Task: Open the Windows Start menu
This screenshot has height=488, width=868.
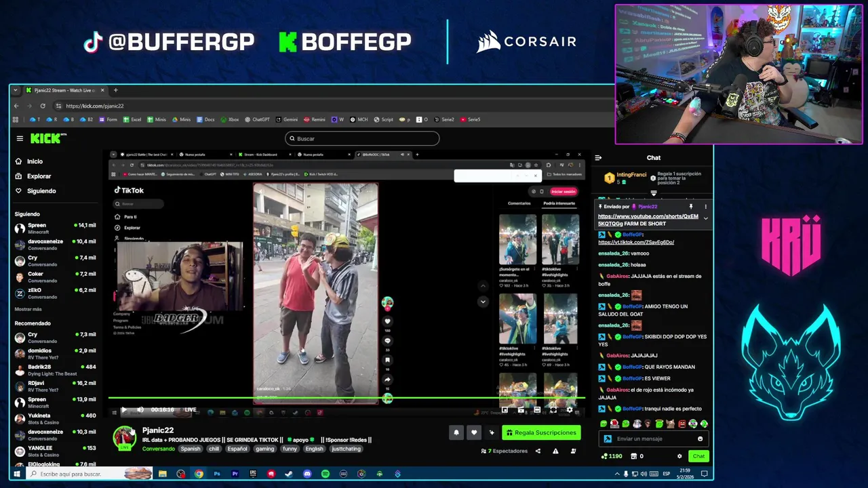Action: [17, 474]
